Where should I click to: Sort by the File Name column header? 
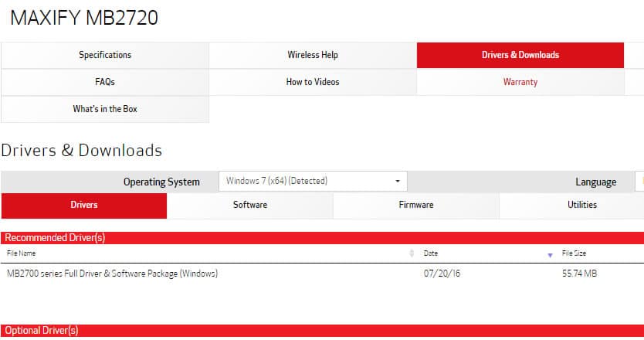[x=22, y=253]
